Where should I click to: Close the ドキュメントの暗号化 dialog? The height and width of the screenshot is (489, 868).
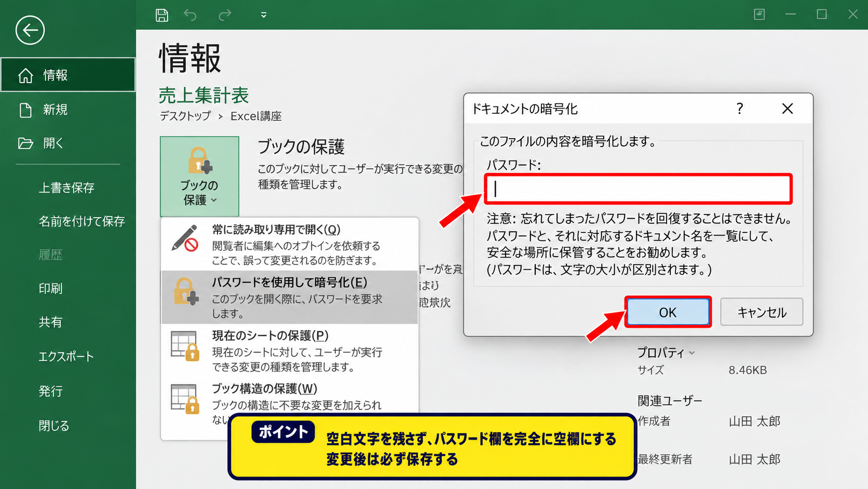click(x=788, y=109)
